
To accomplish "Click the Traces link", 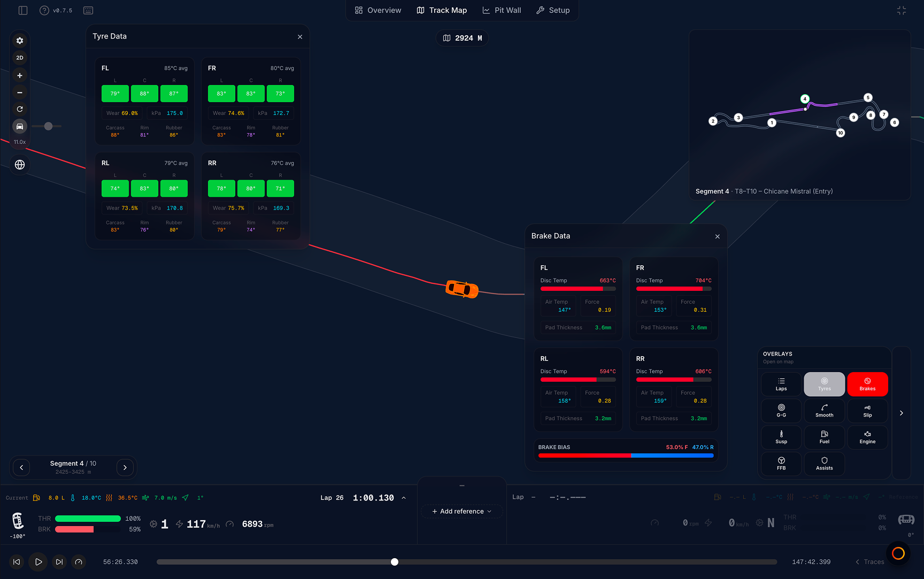I will coord(869,562).
